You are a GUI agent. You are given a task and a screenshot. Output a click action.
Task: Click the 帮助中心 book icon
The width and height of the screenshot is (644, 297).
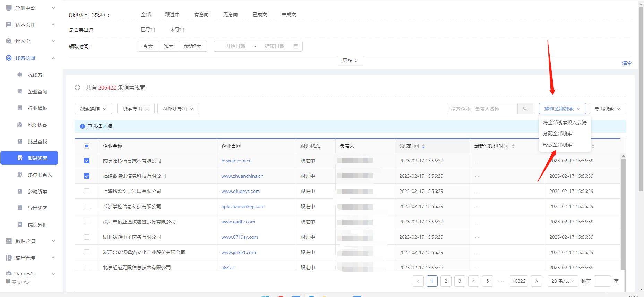[8, 282]
